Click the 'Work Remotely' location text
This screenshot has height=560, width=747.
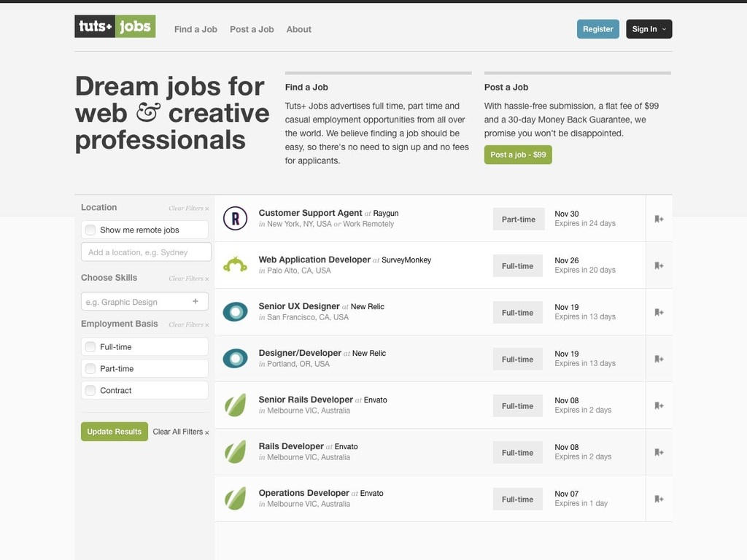point(368,224)
